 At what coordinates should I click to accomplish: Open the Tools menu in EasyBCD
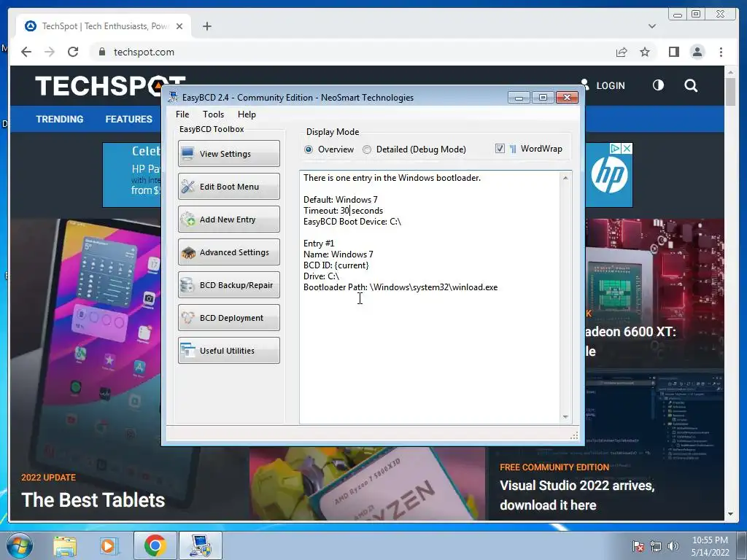pyautogui.click(x=213, y=114)
